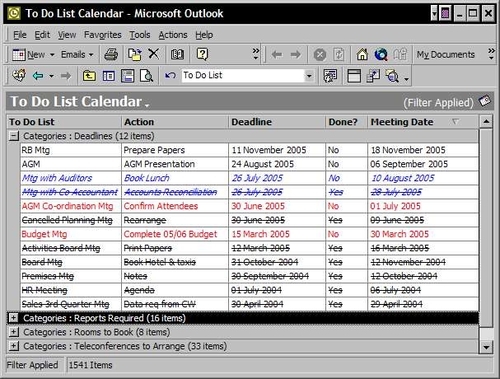Open the Tools menu

pos(140,35)
